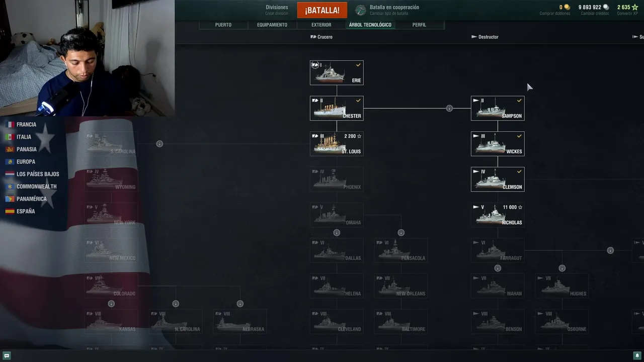Switch to the Equipamiento tab
Image resolution: width=644 pixels, height=362 pixels.
pos(272,25)
